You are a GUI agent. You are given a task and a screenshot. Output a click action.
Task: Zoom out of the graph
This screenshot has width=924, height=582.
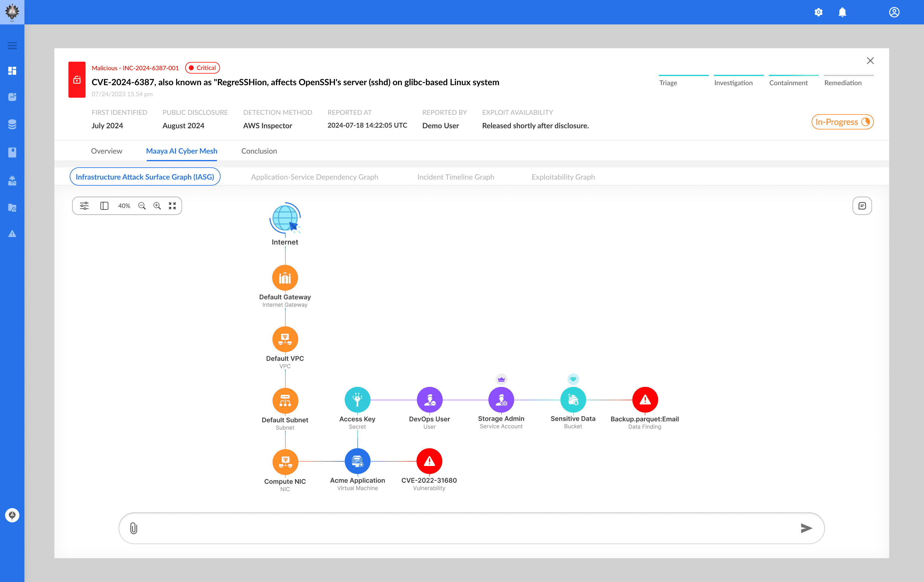tap(142, 206)
